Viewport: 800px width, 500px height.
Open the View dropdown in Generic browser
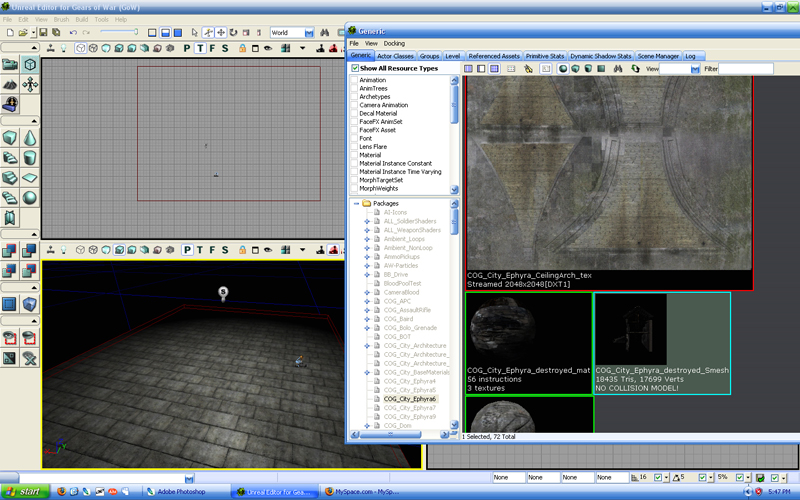(695, 69)
